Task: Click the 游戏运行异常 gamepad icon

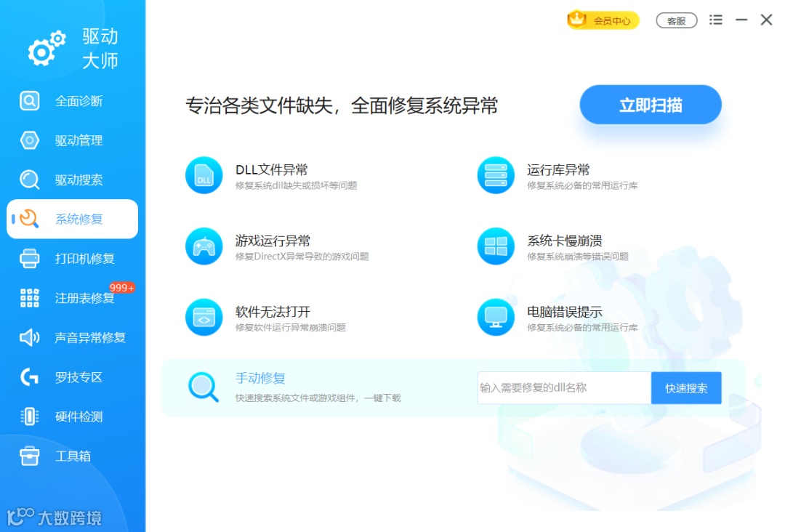Action: pos(204,246)
